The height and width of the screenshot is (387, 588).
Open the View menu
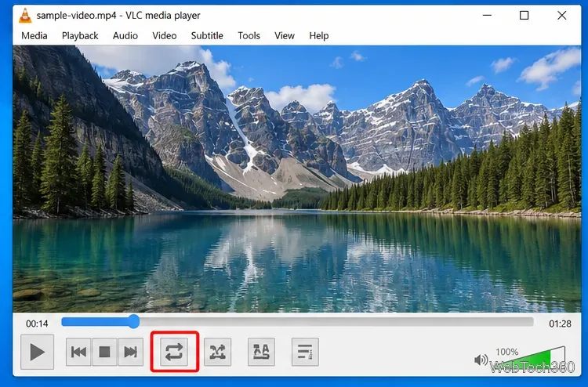[285, 35]
